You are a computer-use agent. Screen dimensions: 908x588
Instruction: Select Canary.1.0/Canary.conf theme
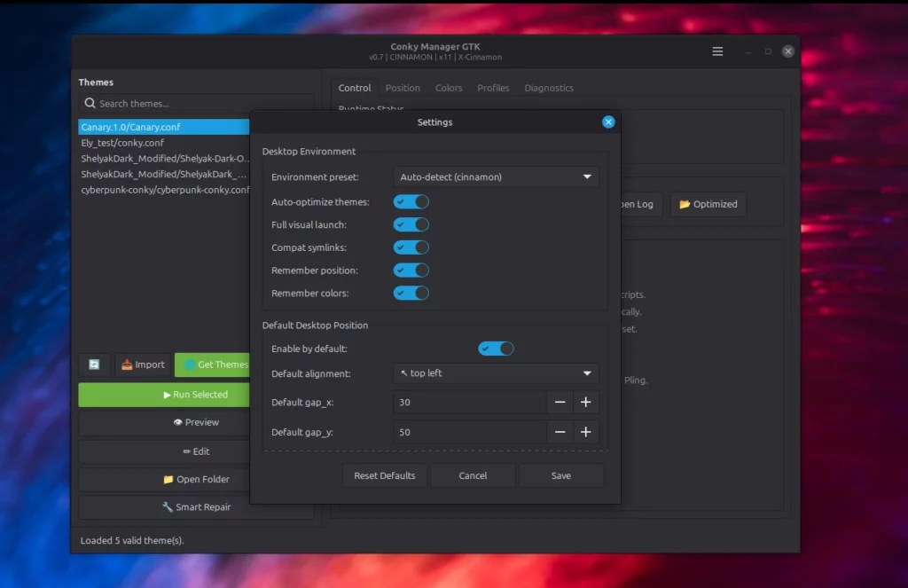coord(164,127)
